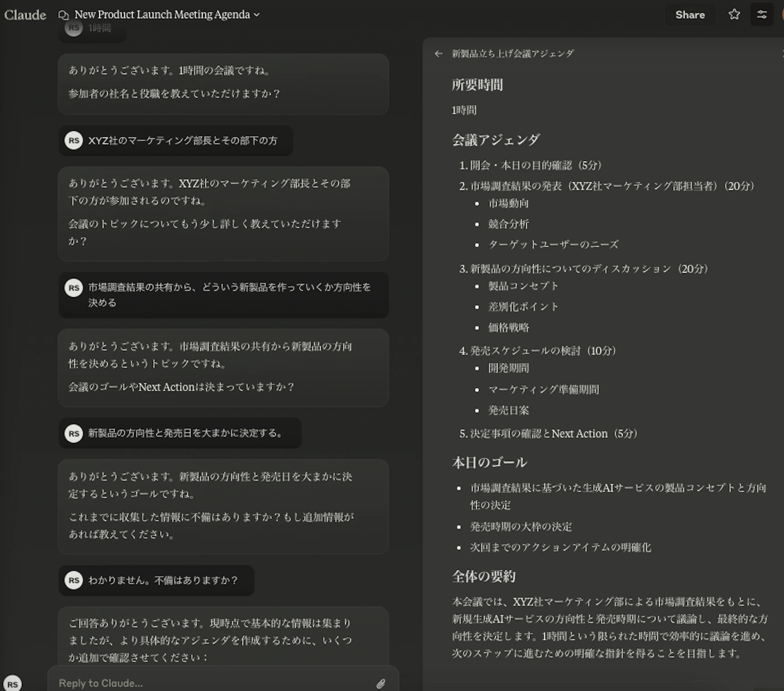Click the RS avatar at bottom left
784x691 pixels.
pos(12,684)
